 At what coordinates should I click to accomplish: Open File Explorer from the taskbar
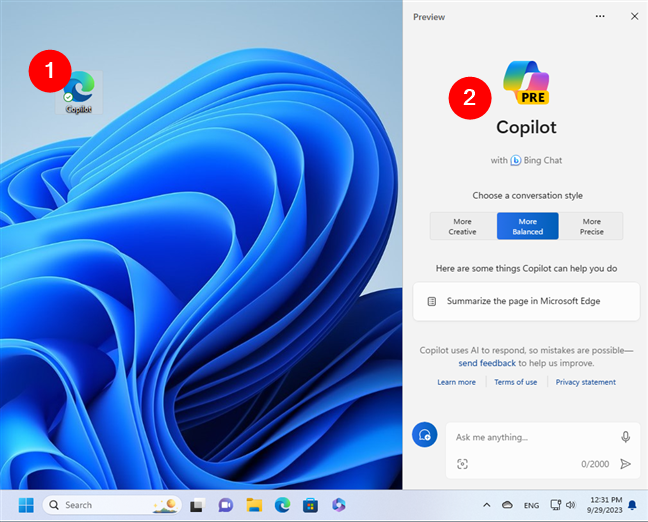pyautogui.click(x=254, y=505)
